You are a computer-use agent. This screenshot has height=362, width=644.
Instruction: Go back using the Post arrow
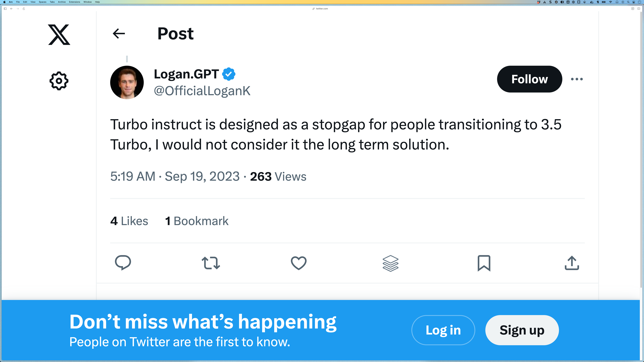pos(119,34)
